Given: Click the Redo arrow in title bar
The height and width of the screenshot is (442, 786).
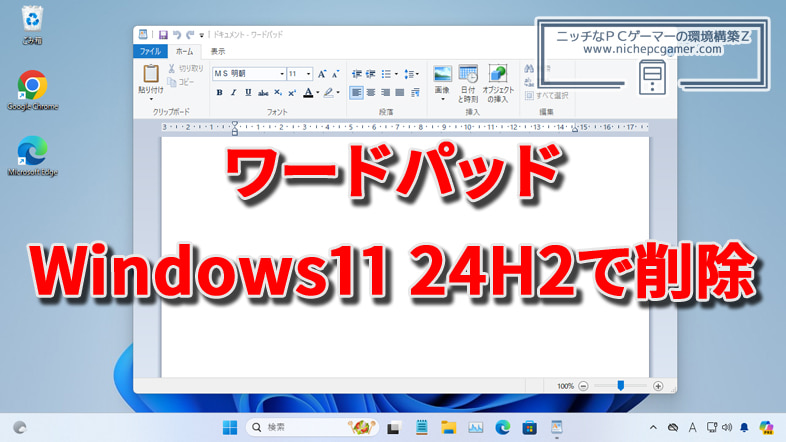Looking at the screenshot, I should (x=190, y=35).
